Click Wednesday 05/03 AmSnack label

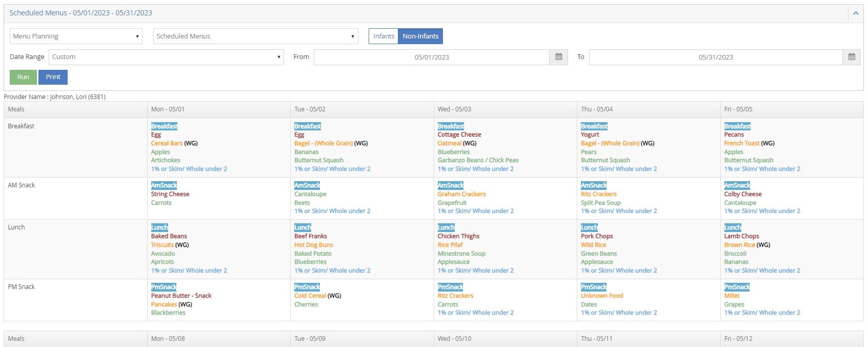450,185
